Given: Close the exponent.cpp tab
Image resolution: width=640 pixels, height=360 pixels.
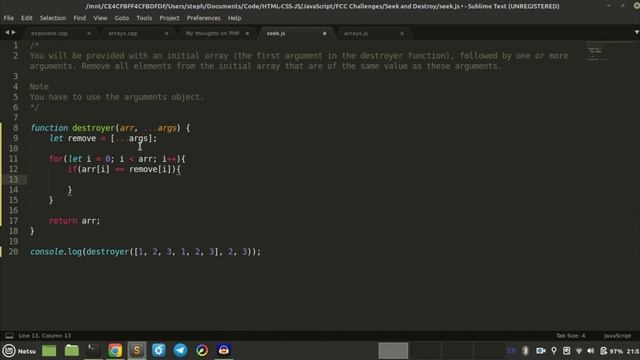Looking at the screenshot, I should tap(89, 33).
